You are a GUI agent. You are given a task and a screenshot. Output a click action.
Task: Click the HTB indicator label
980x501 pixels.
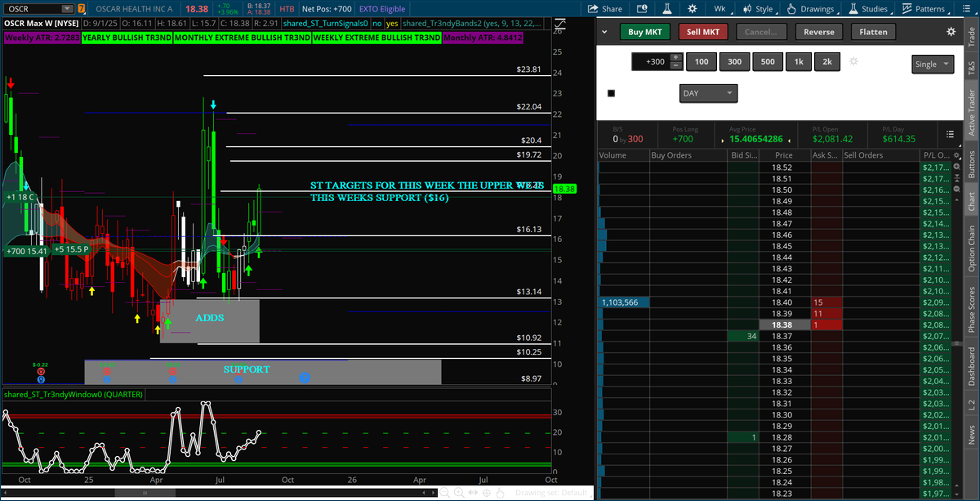pos(287,9)
